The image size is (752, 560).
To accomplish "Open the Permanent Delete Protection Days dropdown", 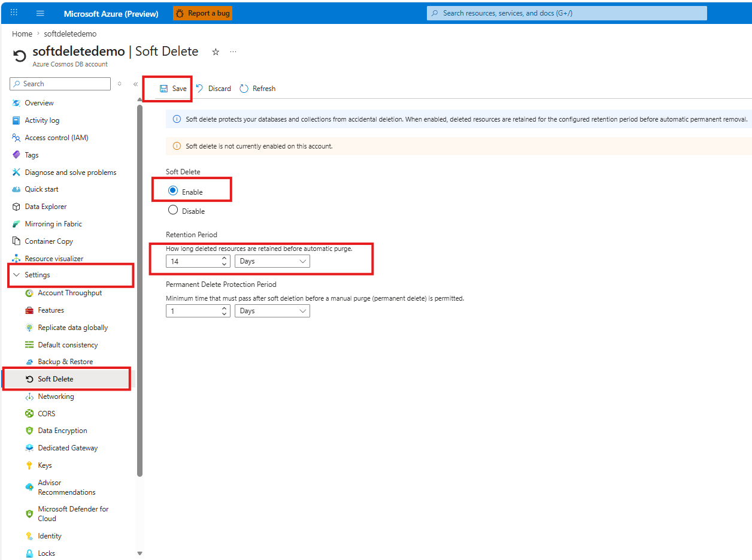I will pyautogui.click(x=272, y=311).
